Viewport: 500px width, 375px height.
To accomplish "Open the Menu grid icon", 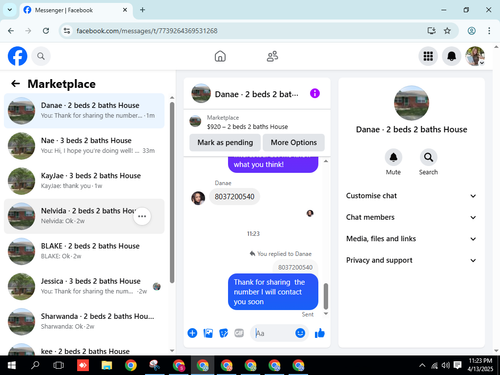I will (x=428, y=56).
